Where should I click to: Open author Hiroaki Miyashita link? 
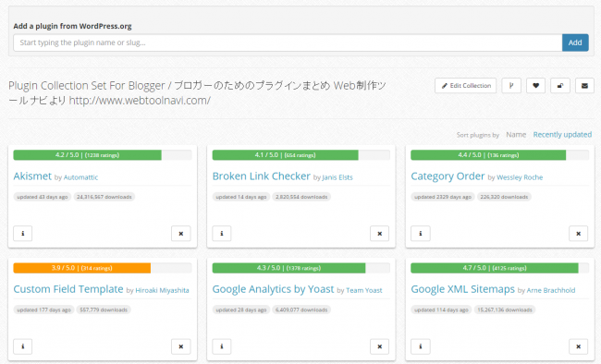tap(162, 290)
